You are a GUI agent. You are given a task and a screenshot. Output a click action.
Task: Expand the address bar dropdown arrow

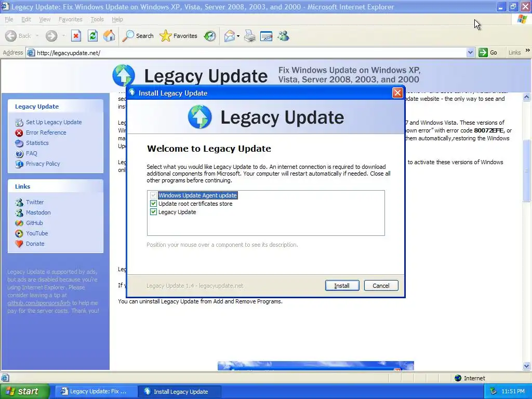pos(470,52)
